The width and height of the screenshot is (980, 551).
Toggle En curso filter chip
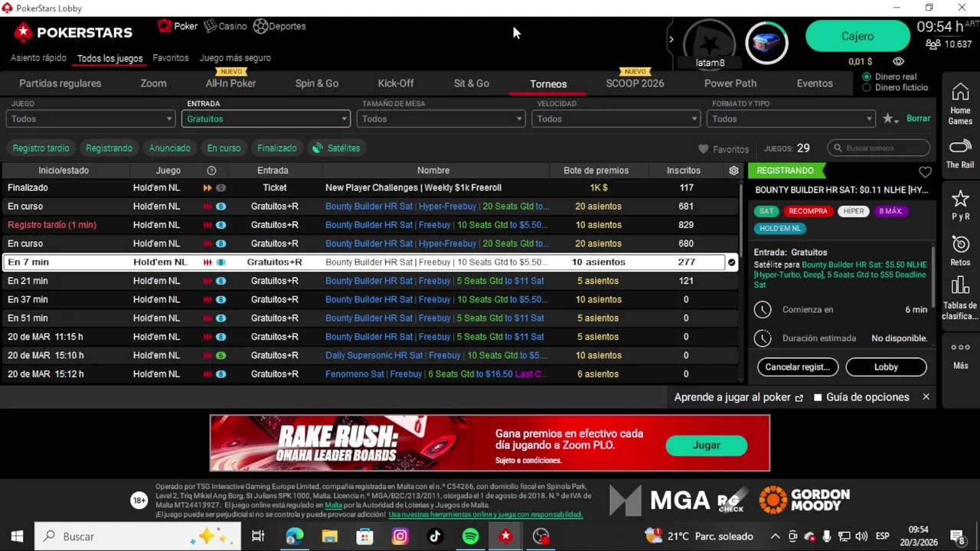point(224,148)
